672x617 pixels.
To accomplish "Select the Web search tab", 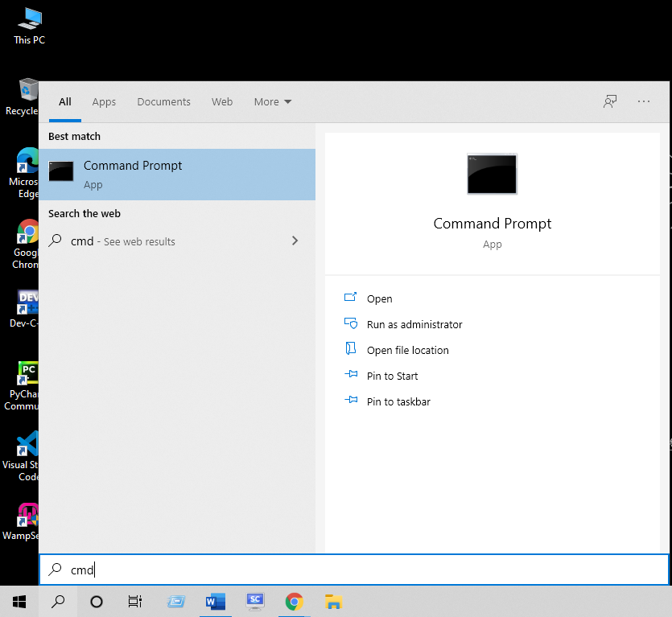I will click(222, 102).
